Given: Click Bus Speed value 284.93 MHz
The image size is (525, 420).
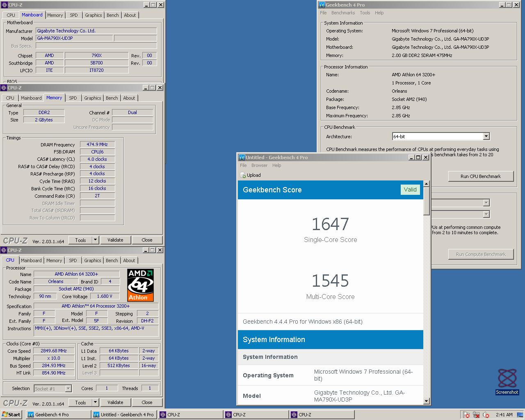Looking at the screenshot, I should [x=54, y=365].
